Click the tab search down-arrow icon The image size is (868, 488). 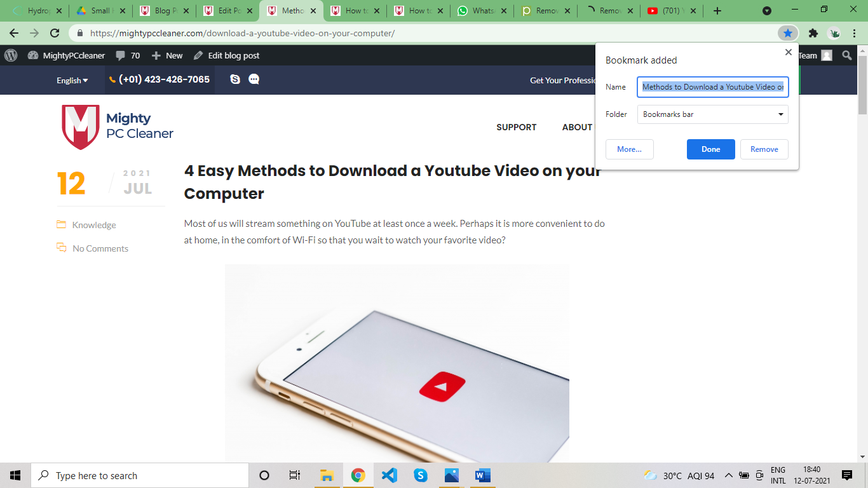[767, 11]
